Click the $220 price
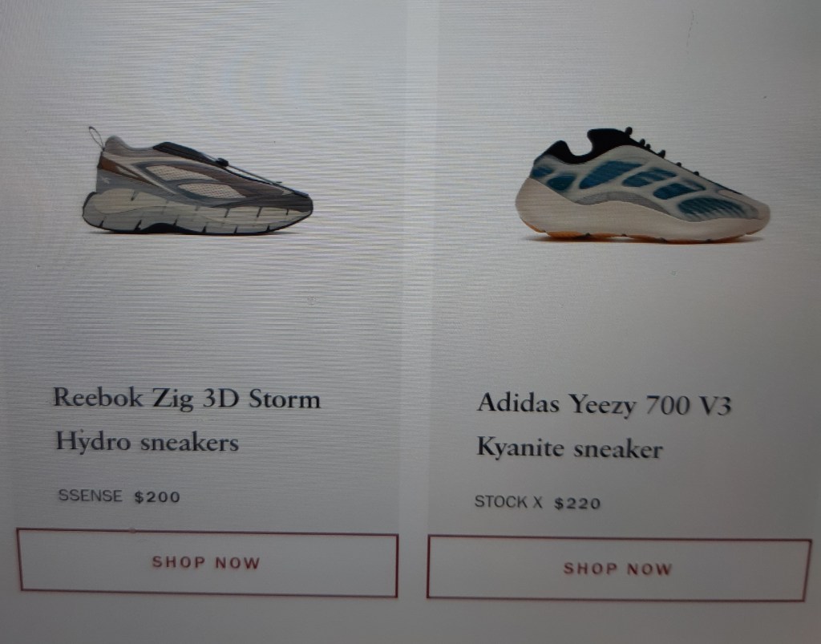 point(577,503)
